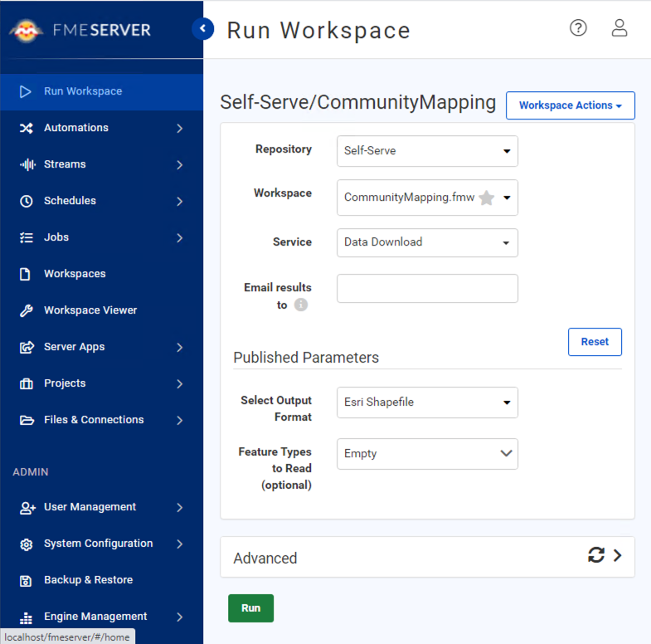Click the Server Apps share icon

coord(27,348)
